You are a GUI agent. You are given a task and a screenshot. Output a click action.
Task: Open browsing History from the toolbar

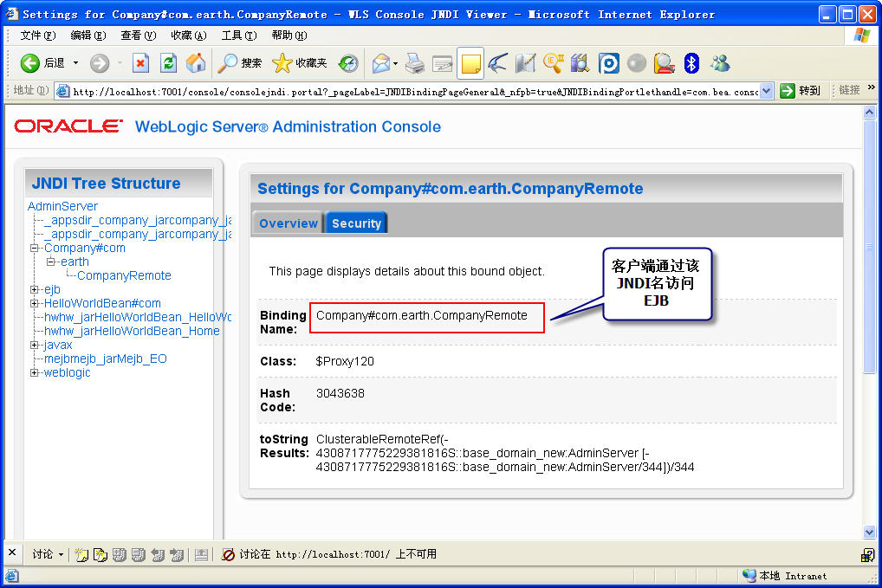point(348,62)
